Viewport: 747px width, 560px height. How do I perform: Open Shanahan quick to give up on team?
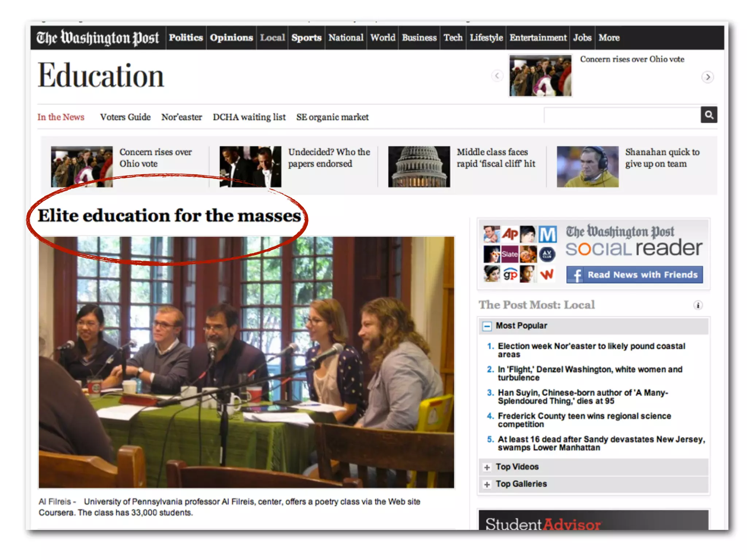click(662, 158)
